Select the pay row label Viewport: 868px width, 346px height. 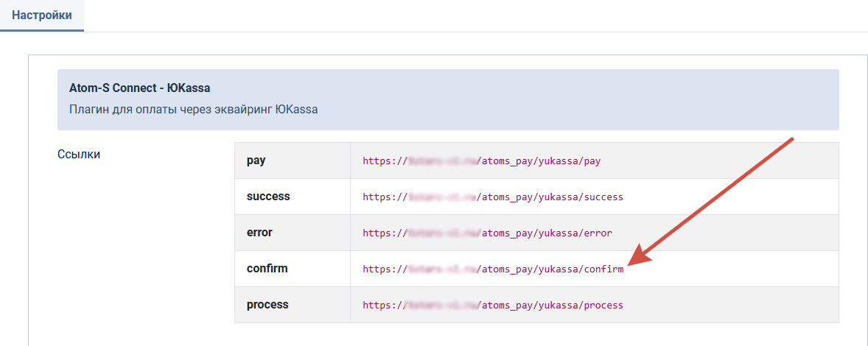coord(256,160)
